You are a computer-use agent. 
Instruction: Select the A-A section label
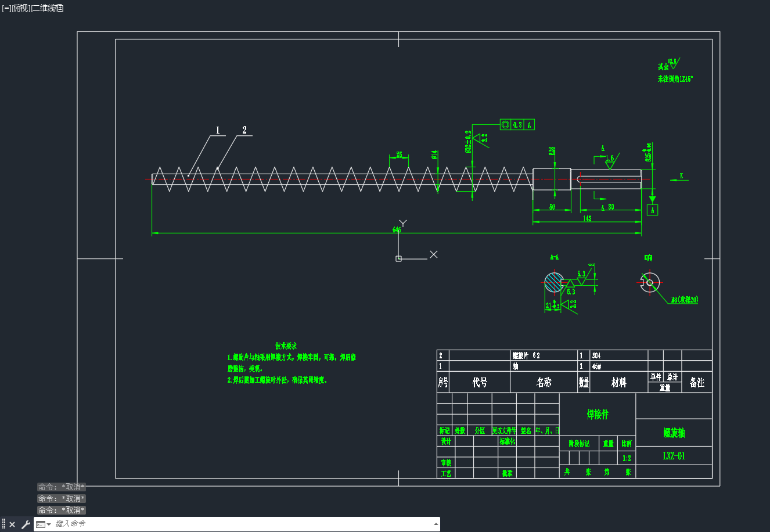pyautogui.click(x=555, y=257)
